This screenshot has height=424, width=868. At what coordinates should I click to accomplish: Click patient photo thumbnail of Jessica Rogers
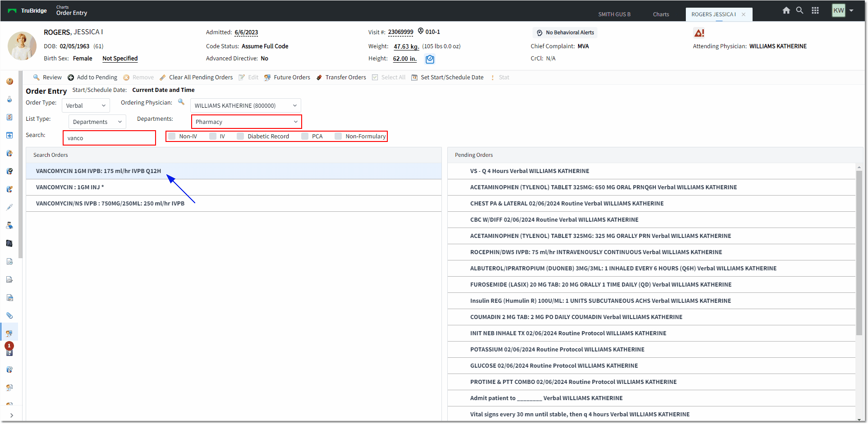[x=22, y=46]
